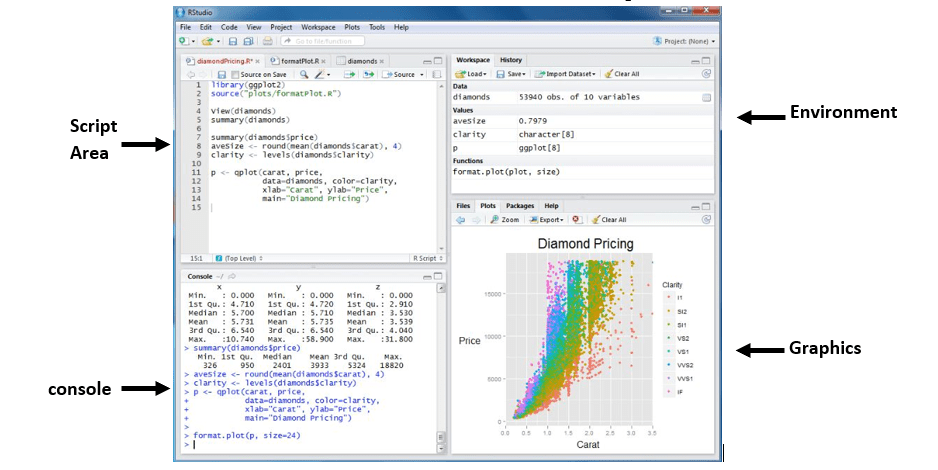
Task: Click the Zoom button in Plots pane
Action: pyautogui.click(x=505, y=219)
